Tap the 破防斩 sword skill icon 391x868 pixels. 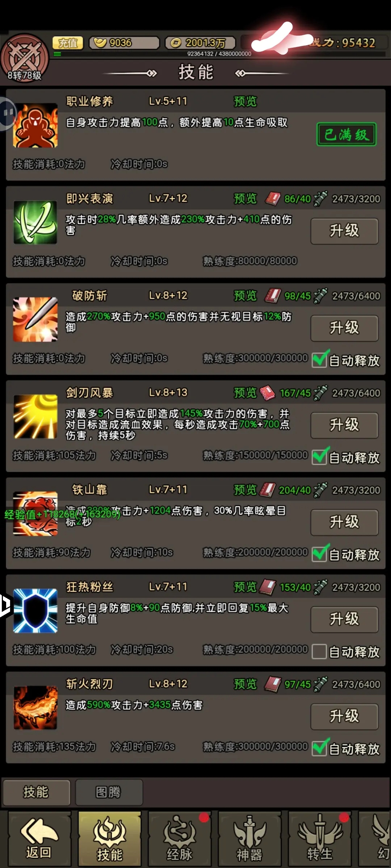(x=35, y=320)
